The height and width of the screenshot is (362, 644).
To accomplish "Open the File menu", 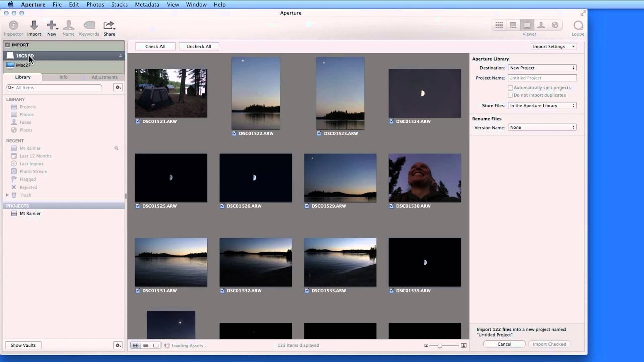I will point(57,4).
